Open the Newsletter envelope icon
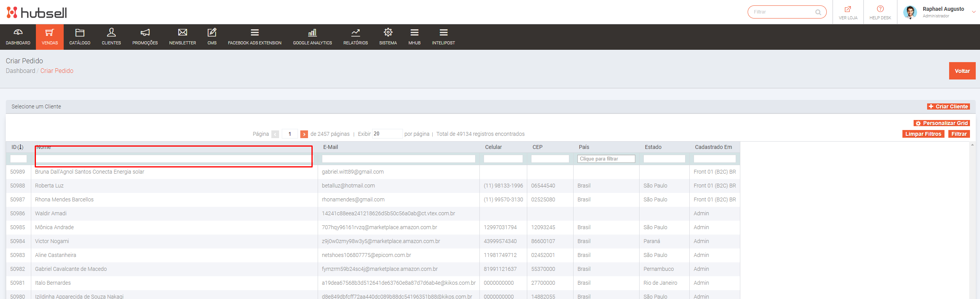 (183, 32)
